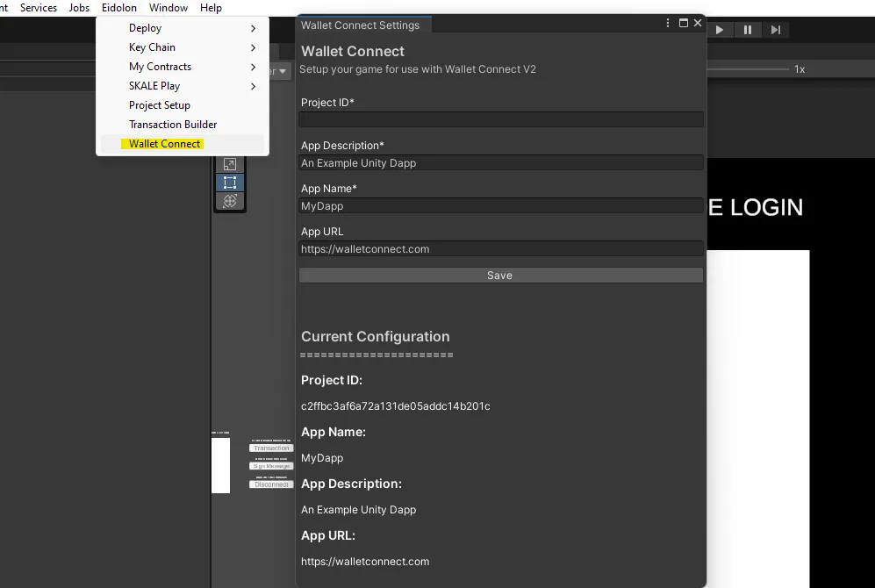
Task: Select the Scale tool icon
Action: coord(230,165)
